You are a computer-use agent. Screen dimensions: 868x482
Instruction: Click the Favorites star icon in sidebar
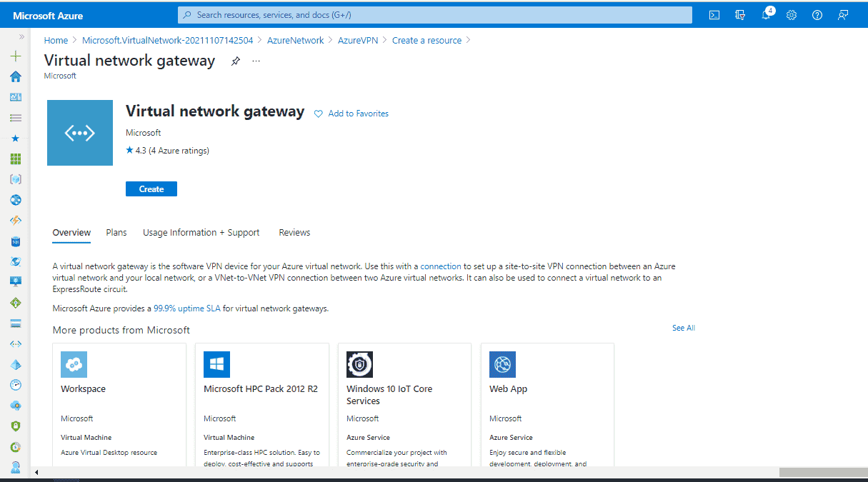[16, 139]
